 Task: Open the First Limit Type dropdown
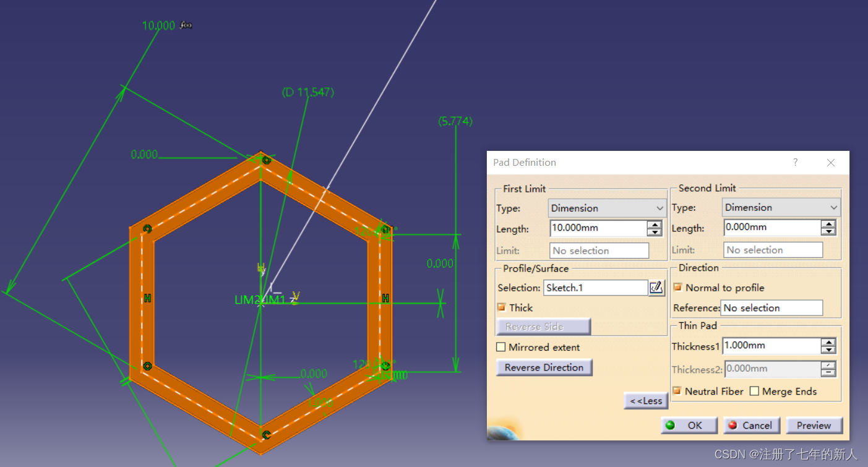coord(607,208)
